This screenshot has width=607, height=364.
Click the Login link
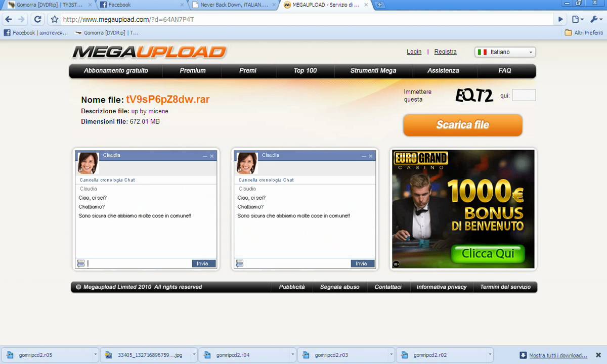tap(414, 52)
